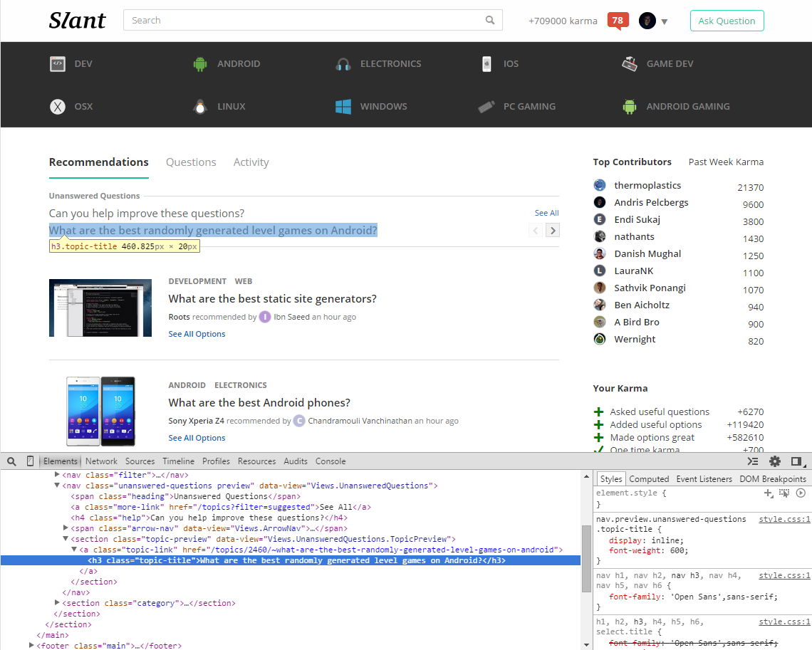Select the Recommendations tab
Viewport: 812px width, 650px height.
(99, 162)
